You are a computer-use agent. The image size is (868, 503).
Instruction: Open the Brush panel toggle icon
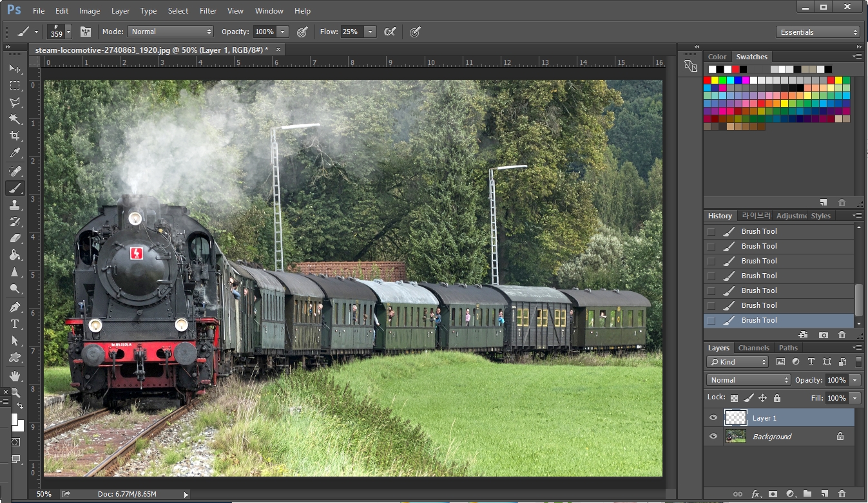[x=85, y=32]
